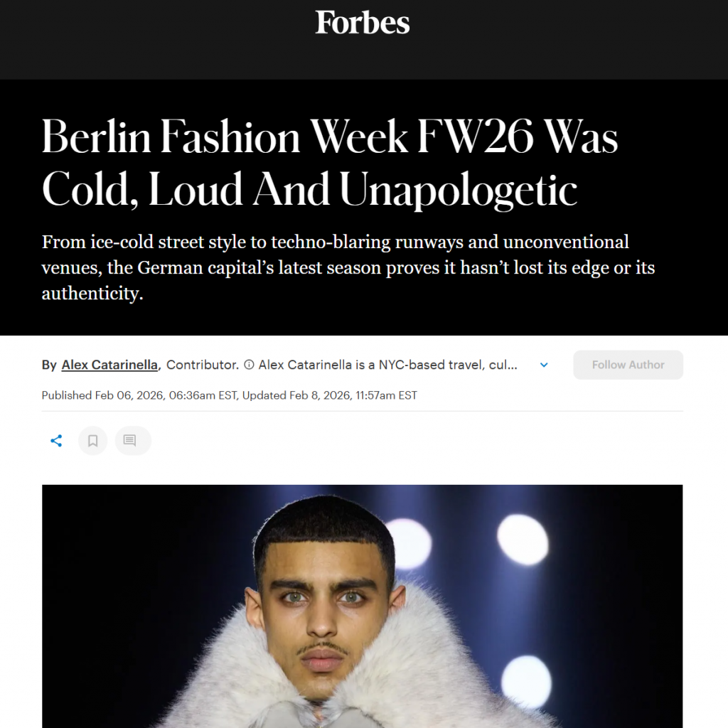Click the Published Feb 06, 2026 timestamp
This screenshot has width=728, height=728.
pos(139,395)
